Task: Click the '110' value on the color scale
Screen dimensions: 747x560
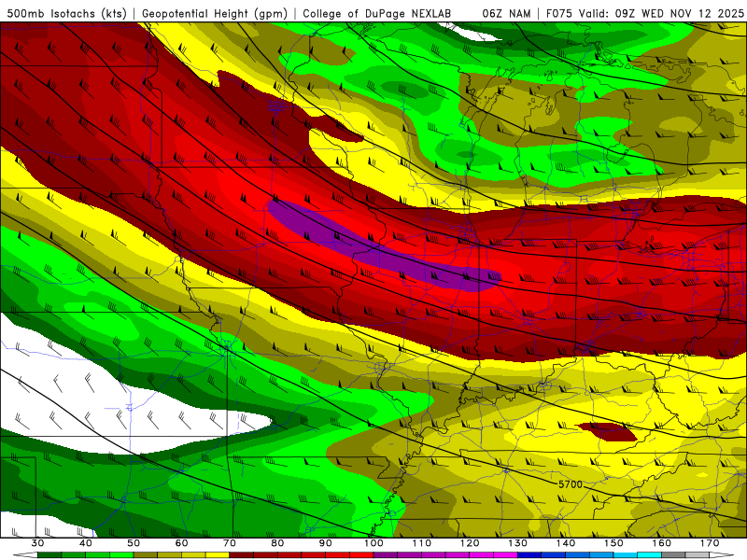Action: point(422,543)
